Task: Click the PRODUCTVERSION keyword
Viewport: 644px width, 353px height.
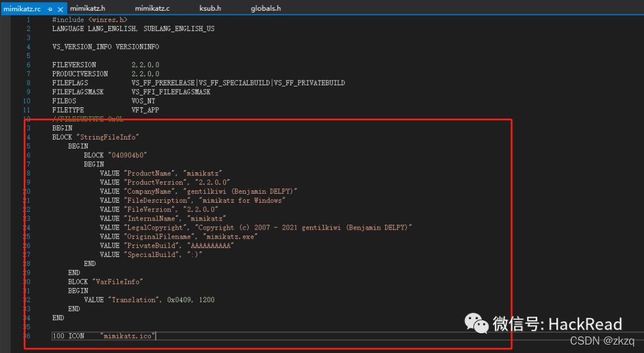Action: (80, 74)
